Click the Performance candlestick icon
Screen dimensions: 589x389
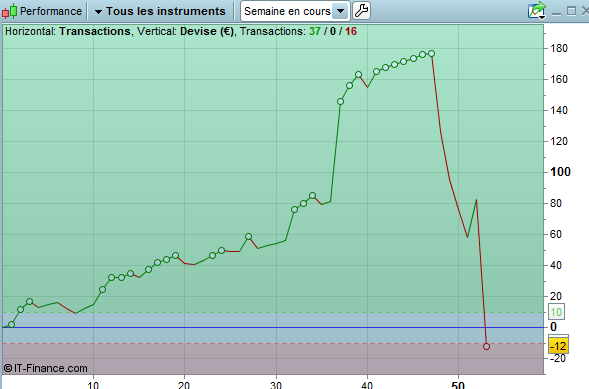click(9, 11)
